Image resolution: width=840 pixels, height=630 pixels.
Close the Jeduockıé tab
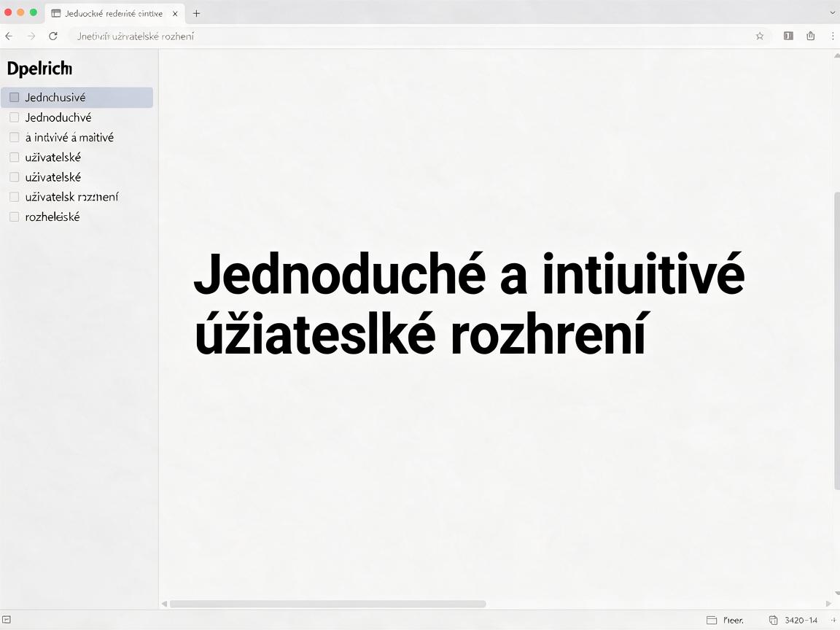click(x=175, y=13)
